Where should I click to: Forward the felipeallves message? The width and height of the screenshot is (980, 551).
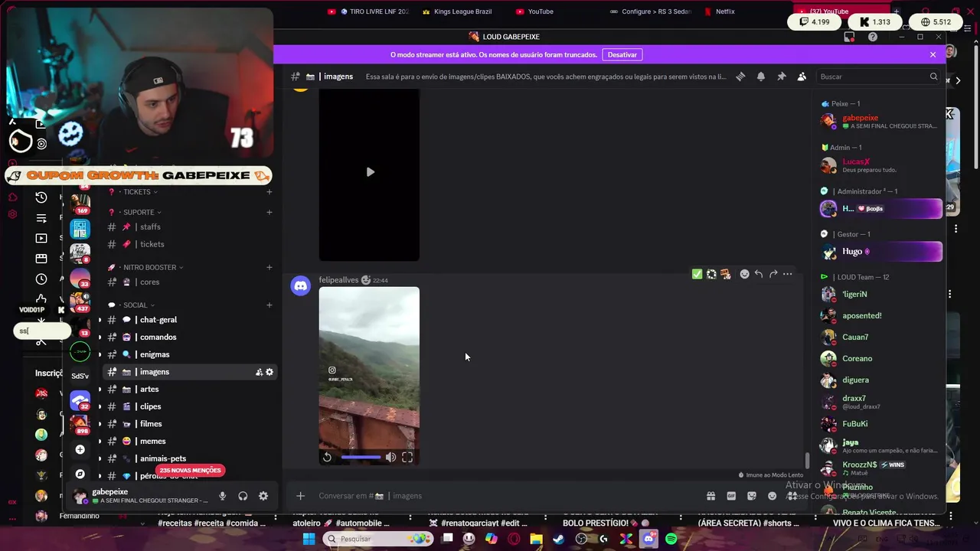click(773, 274)
